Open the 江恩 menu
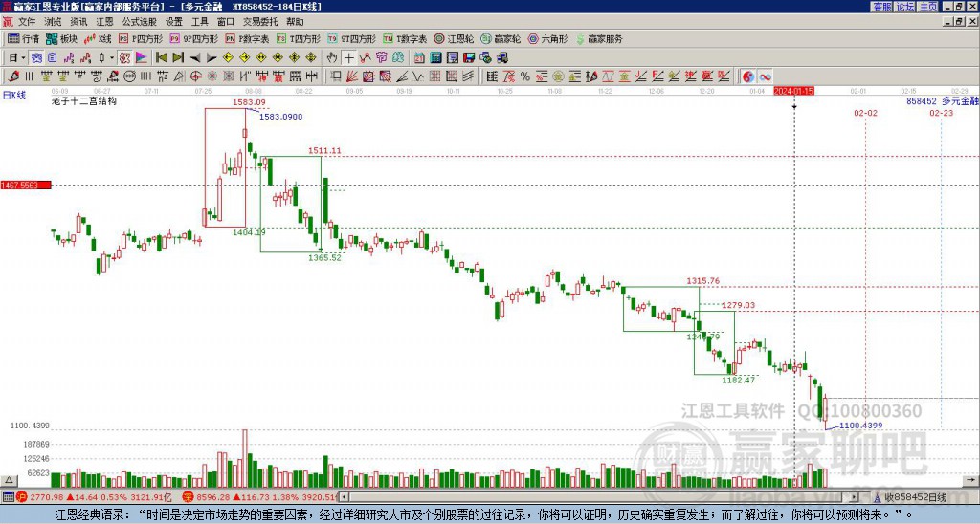The height and width of the screenshot is (524, 980). (x=105, y=22)
